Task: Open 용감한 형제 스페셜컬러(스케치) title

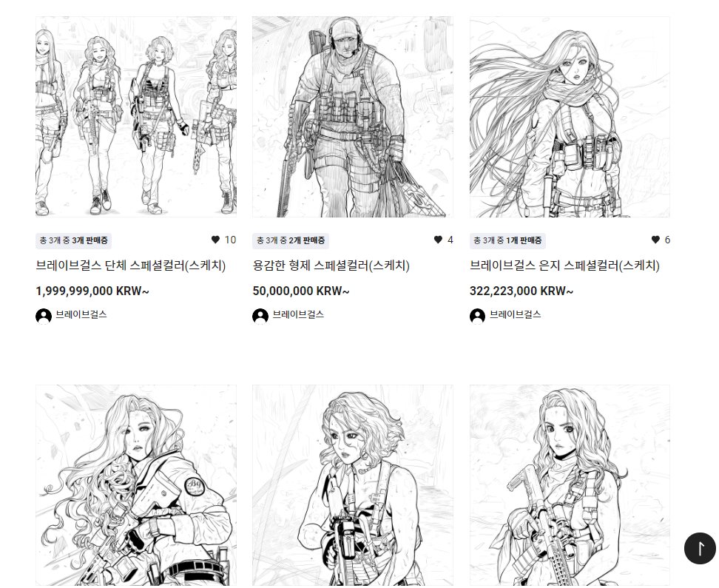Action: [331, 266]
